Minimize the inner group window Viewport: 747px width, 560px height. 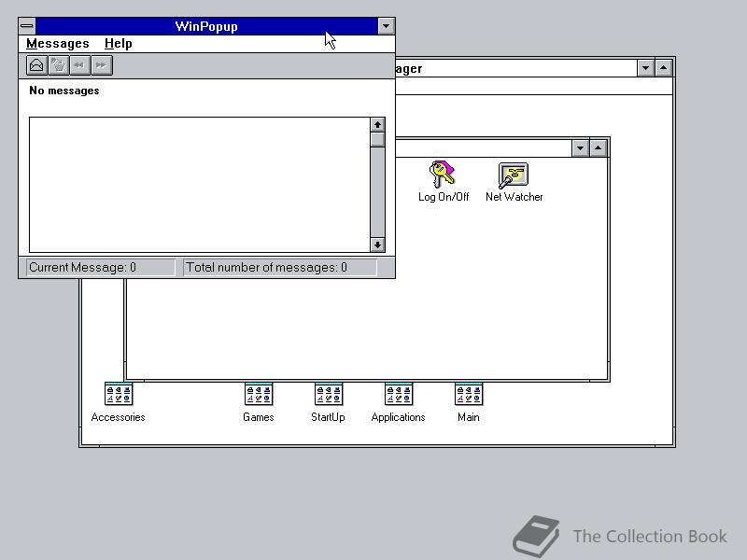[580, 148]
